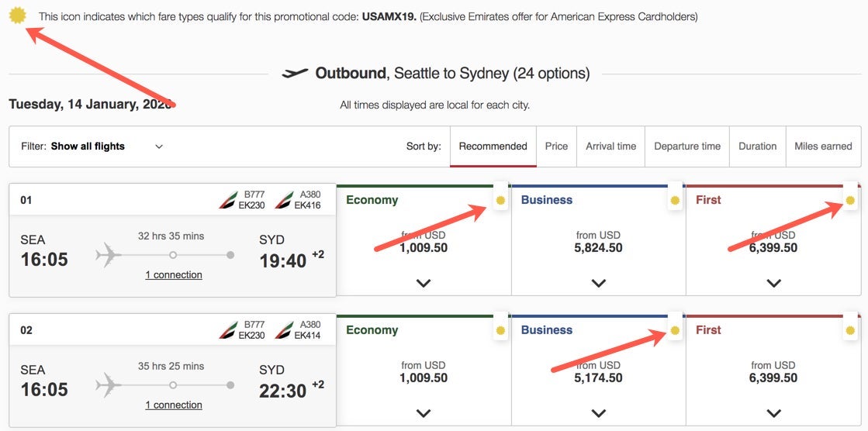Click promo icon on flight 02 Business fare
Screen dimensions: 868x431
(675, 331)
